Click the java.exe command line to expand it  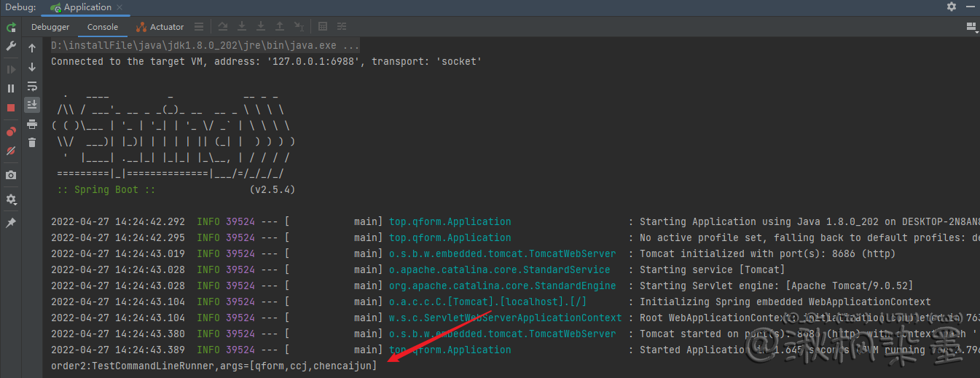coord(205,45)
